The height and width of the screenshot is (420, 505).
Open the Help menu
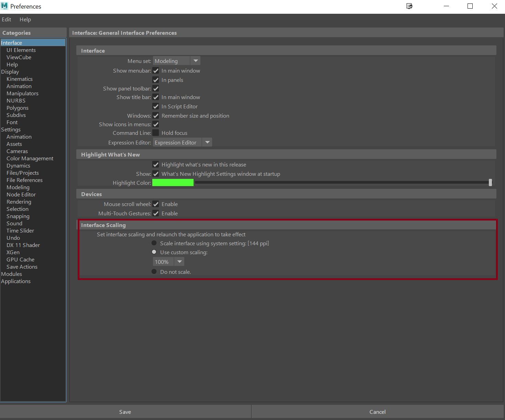point(25,19)
